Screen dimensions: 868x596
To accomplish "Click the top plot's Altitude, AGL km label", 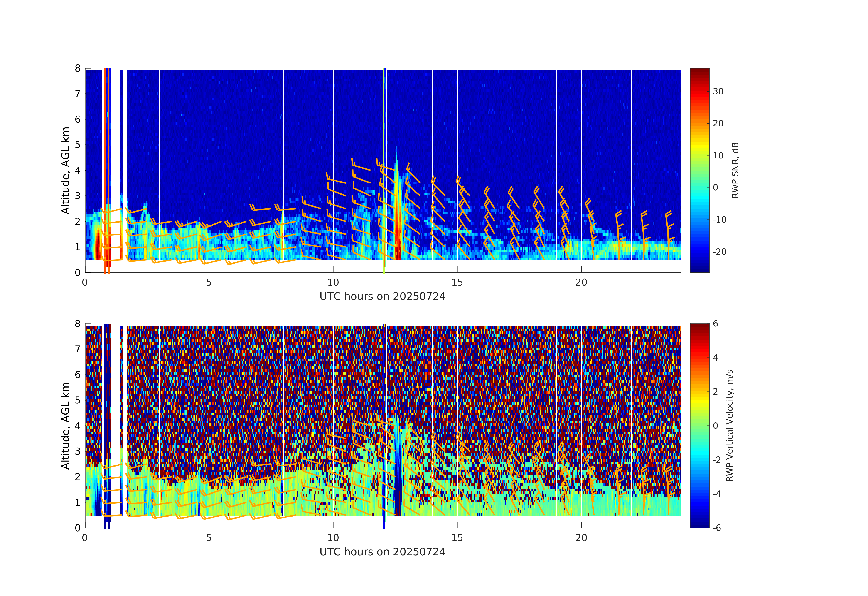I will tap(65, 170).
